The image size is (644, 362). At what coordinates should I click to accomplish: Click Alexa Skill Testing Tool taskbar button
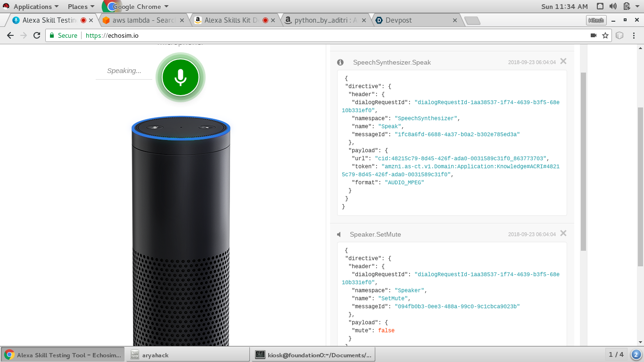pos(63,355)
